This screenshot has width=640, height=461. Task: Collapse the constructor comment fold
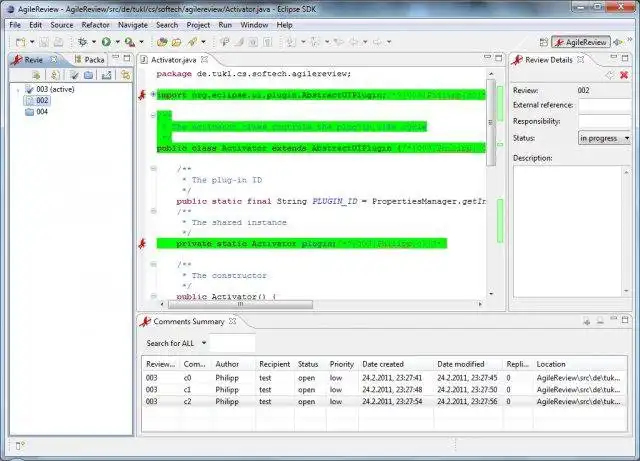(x=153, y=264)
